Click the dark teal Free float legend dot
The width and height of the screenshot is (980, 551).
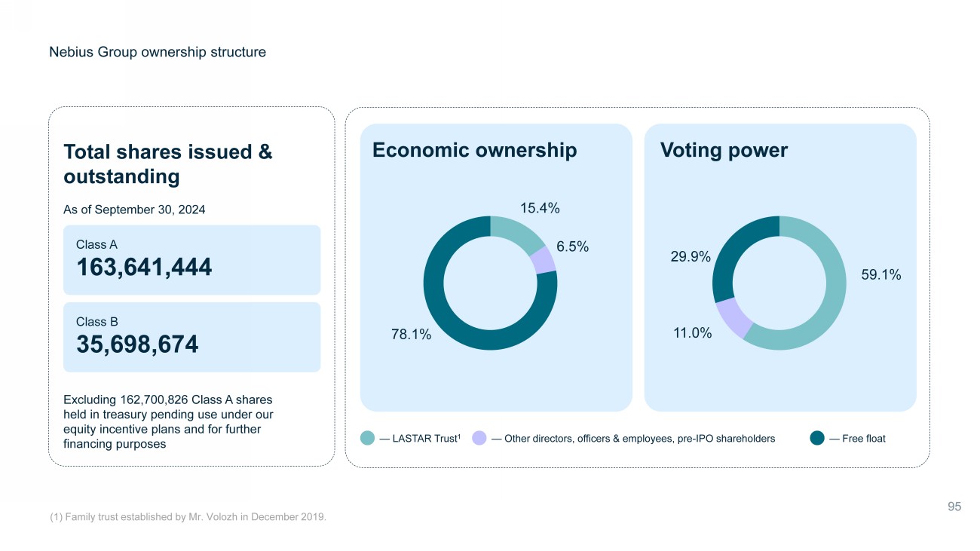(x=817, y=438)
